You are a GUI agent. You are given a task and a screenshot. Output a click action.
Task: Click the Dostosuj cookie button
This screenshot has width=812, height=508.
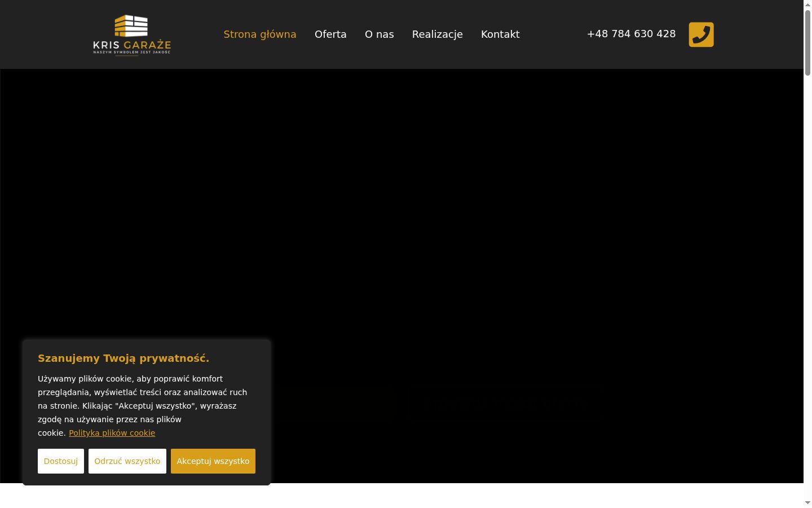(61, 461)
